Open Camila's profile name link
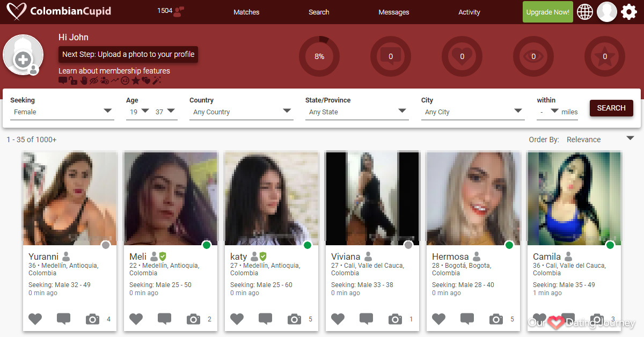The height and width of the screenshot is (337, 644). tap(547, 257)
